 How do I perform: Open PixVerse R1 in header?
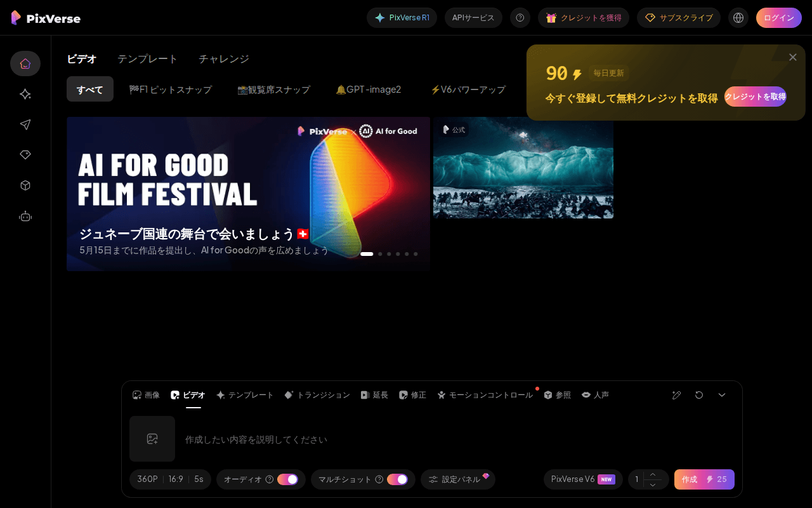click(402, 18)
